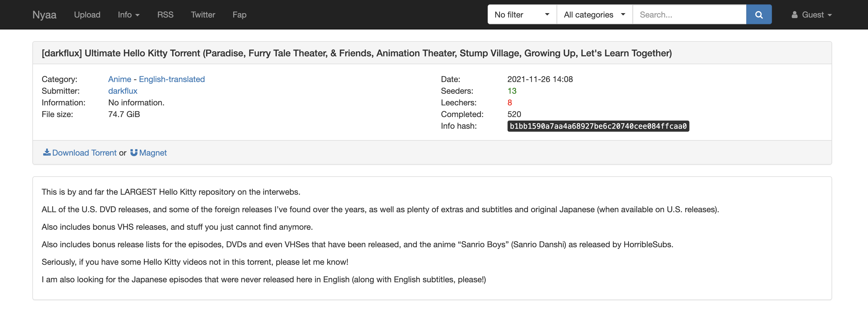Click the 'ALL of the U.S. DVD releases' line
Screen dimensions: 868x310
[x=380, y=209]
